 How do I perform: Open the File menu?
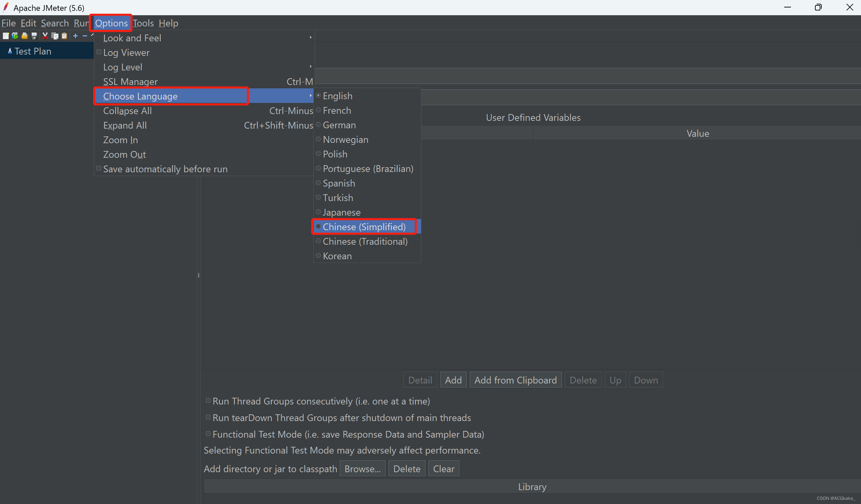[8, 23]
